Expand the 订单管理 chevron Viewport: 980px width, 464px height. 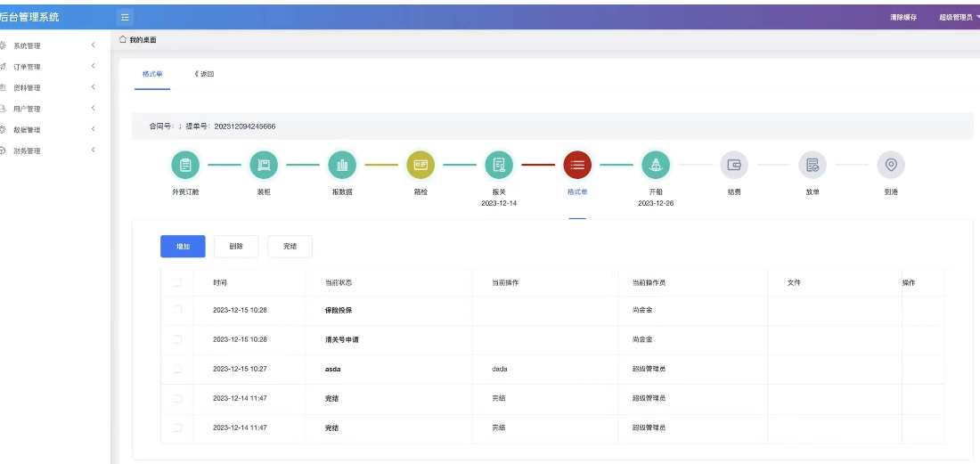pos(94,66)
